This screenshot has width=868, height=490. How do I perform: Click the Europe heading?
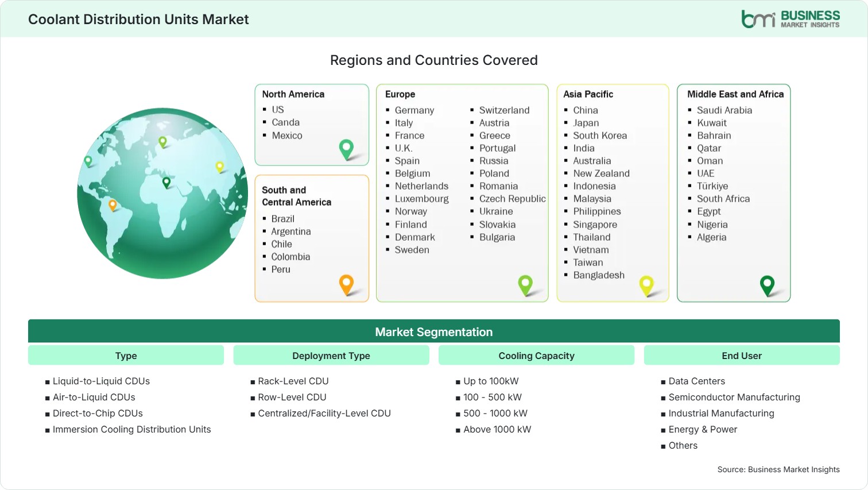pyautogui.click(x=400, y=94)
